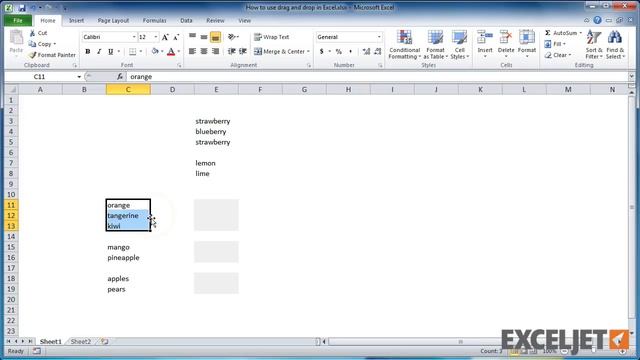Image resolution: width=640 pixels, height=360 pixels.
Task: Toggle Italic formatting
Action: pyautogui.click(x=99, y=51)
